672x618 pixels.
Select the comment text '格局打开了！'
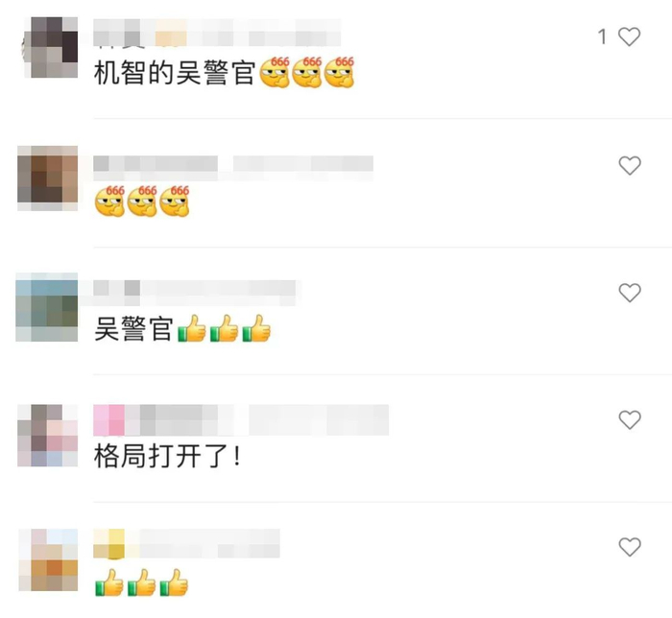click(x=168, y=456)
